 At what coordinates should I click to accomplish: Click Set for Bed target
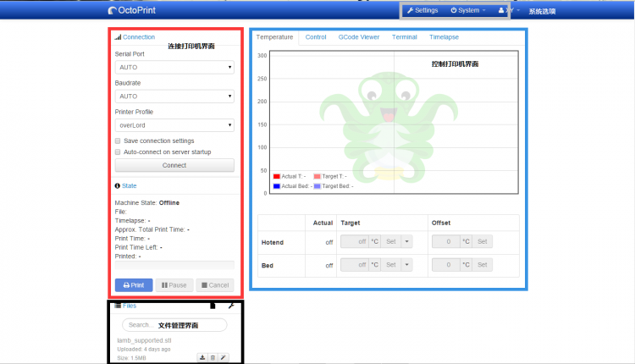(391, 265)
